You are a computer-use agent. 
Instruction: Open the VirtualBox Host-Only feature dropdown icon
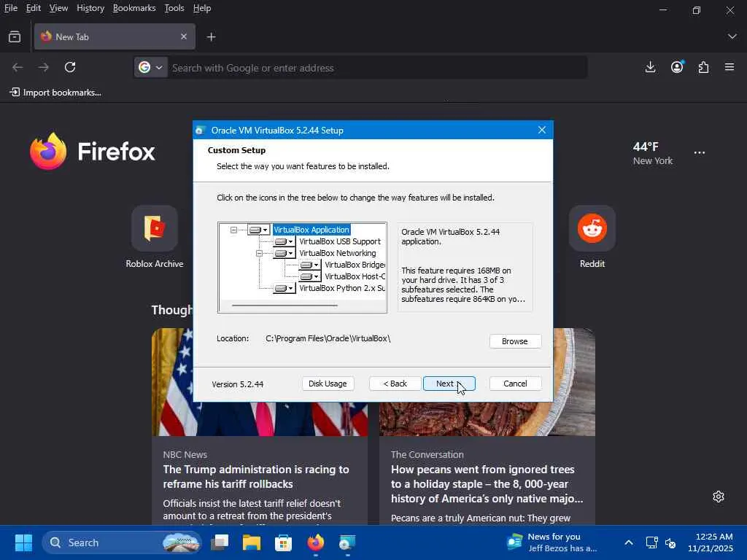coord(309,276)
